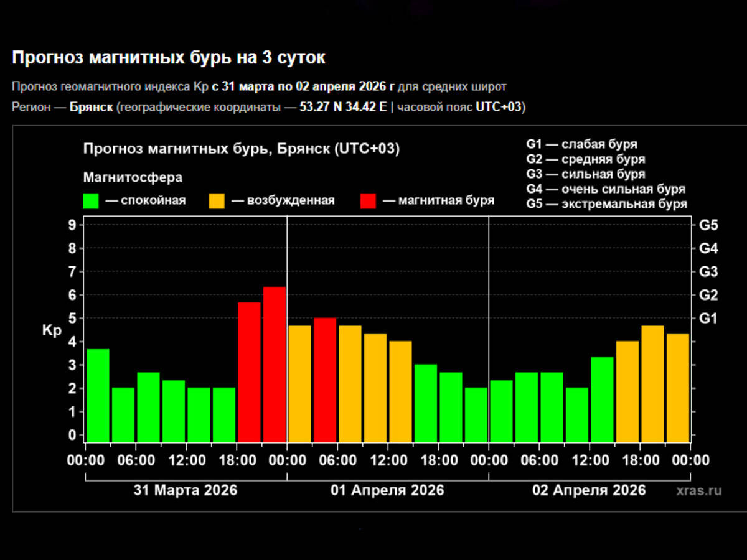
Task: Click the '02 Апреля 2026' date label
Action: [589, 490]
